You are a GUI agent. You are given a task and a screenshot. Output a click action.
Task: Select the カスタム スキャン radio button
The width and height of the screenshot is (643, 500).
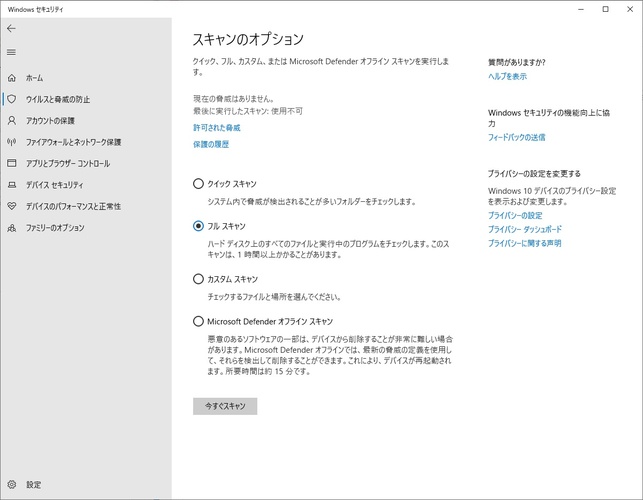(x=198, y=279)
